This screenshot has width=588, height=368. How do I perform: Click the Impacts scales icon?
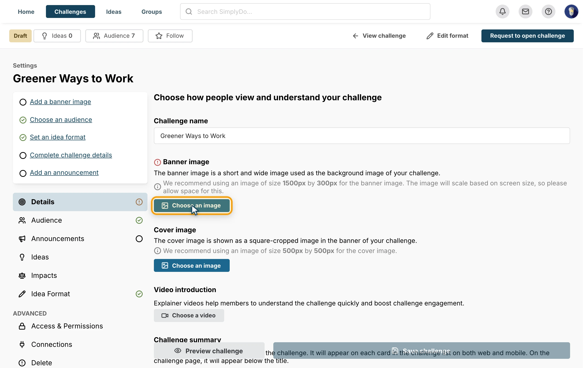tap(22, 276)
